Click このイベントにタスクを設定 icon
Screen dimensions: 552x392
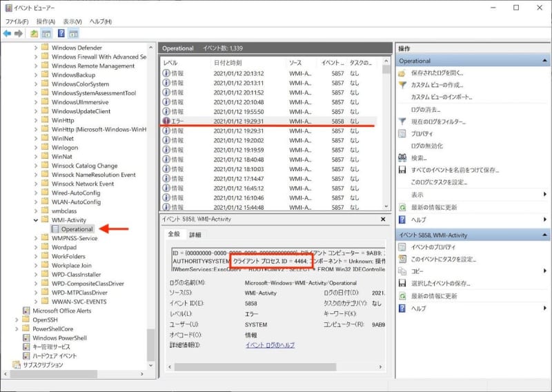pos(402,259)
